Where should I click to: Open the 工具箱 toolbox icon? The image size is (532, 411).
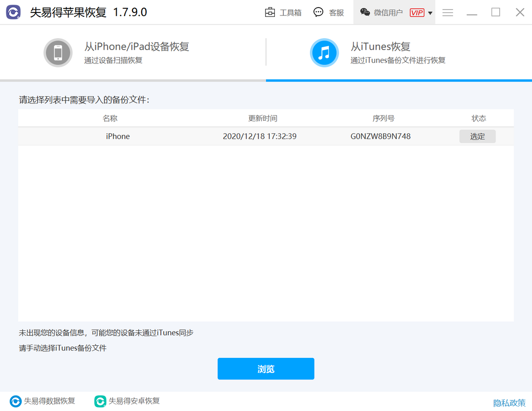point(270,12)
